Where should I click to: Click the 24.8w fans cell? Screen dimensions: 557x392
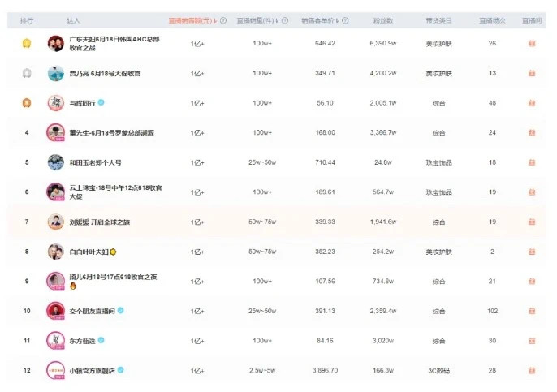(x=383, y=162)
